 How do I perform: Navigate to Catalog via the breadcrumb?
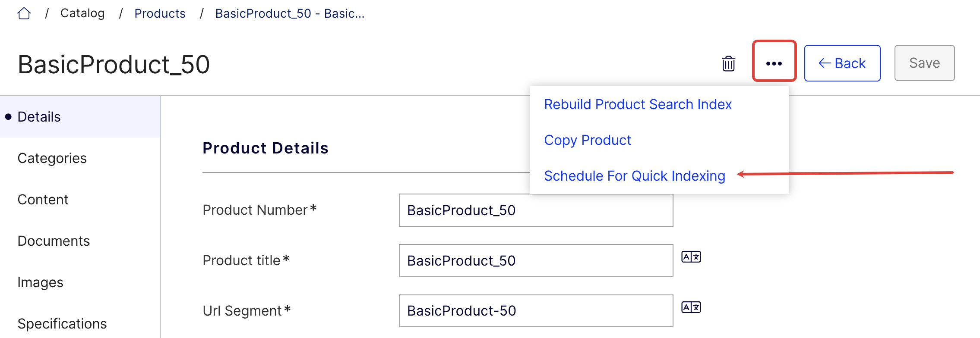point(82,13)
